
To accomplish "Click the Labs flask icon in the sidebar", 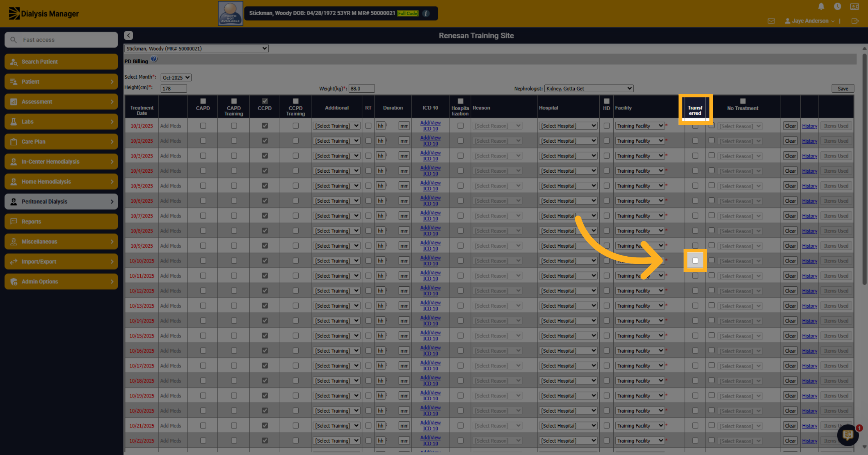I will pos(14,122).
